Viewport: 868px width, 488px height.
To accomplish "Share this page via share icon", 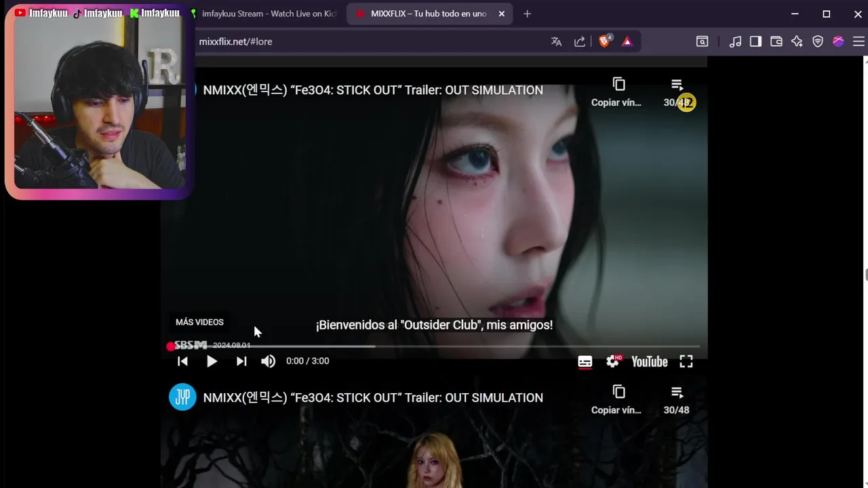I will pos(580,41).
